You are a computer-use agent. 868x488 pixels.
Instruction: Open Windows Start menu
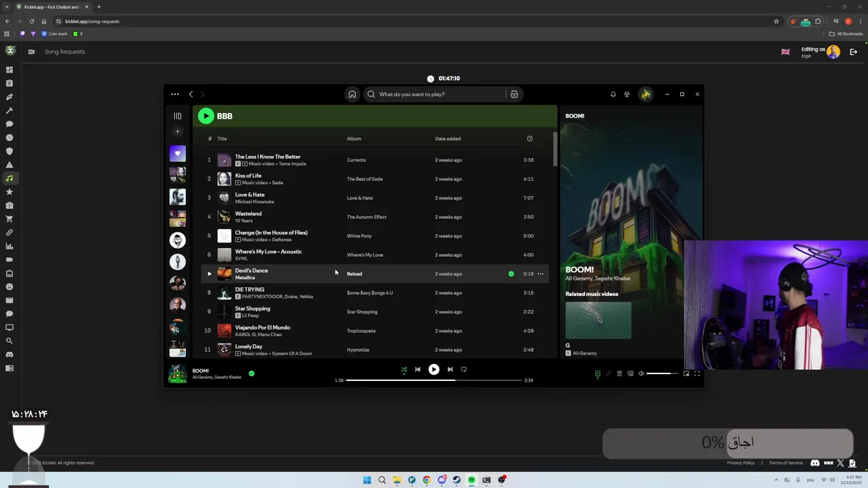coord(367,480)
